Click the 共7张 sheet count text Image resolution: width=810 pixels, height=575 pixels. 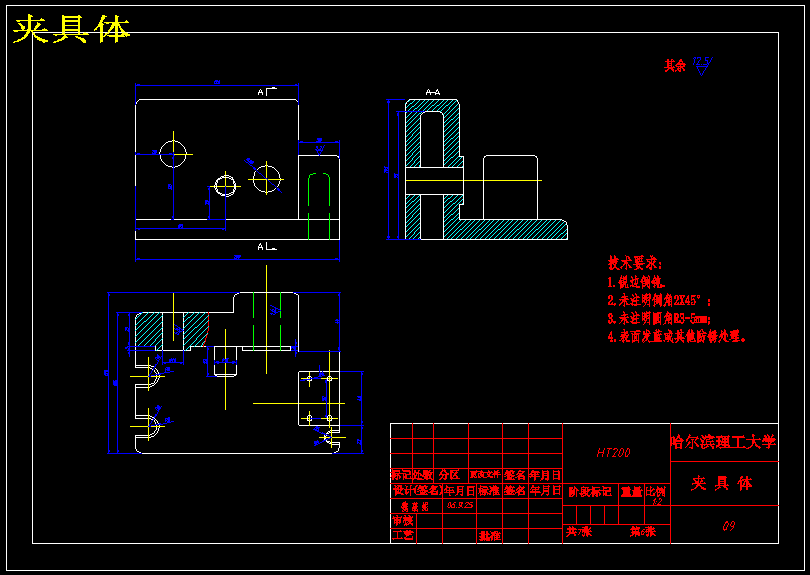579,532
